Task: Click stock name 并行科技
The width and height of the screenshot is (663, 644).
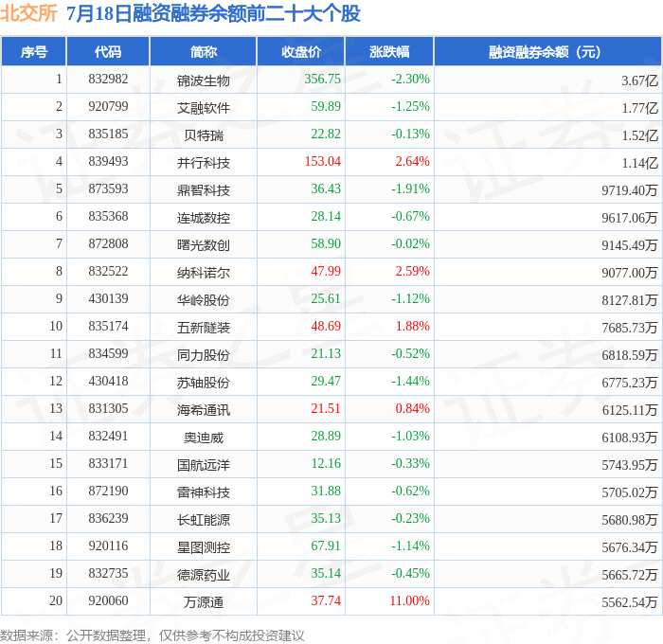Action: coord(204,163)
